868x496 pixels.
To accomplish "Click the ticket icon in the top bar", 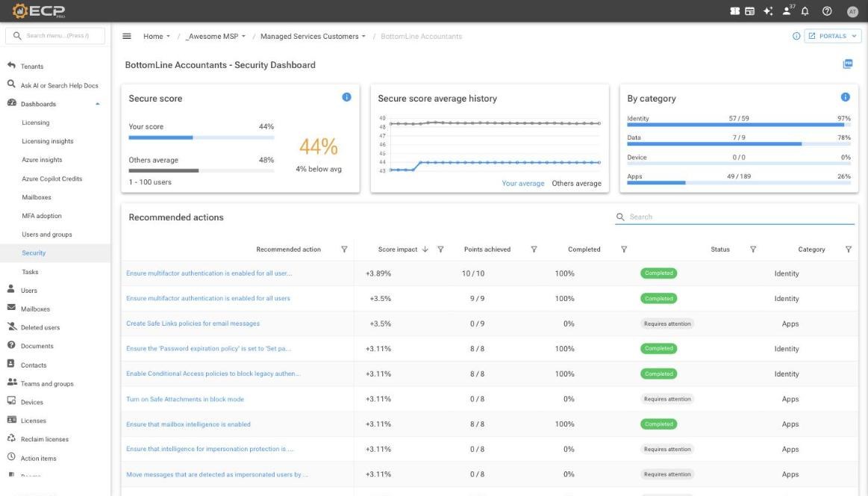I will pyautogui.click(x=734, y=11).
